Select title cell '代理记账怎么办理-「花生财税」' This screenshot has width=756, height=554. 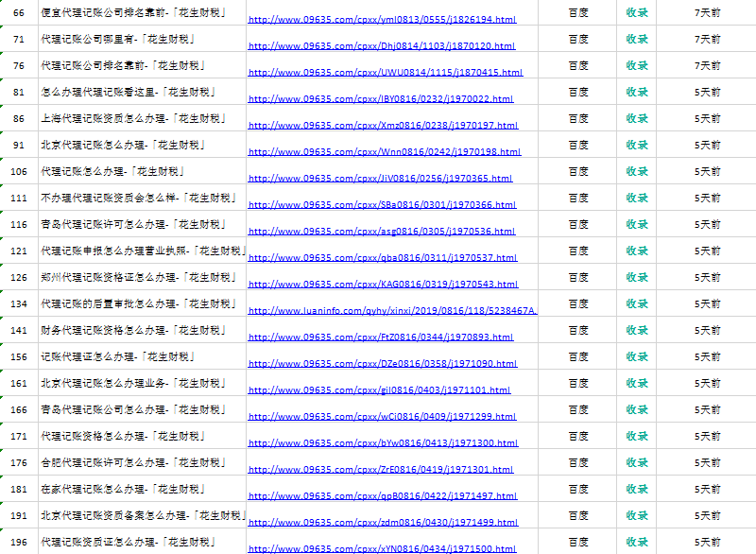pos(143,172)
